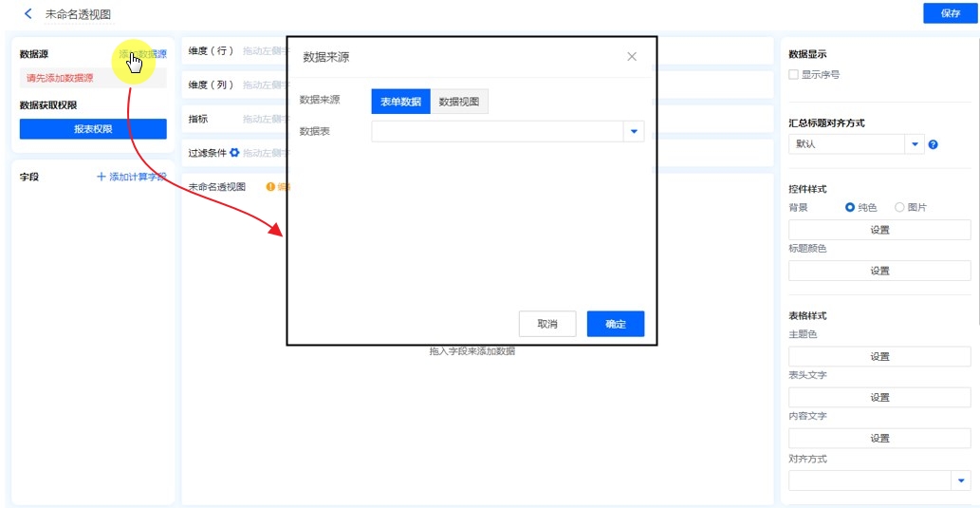
Task: Select the 纯色 background radio button
Action: point(850,207)
